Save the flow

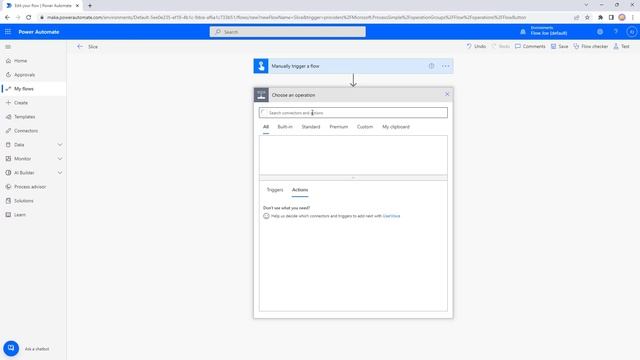tap(560, 47)
